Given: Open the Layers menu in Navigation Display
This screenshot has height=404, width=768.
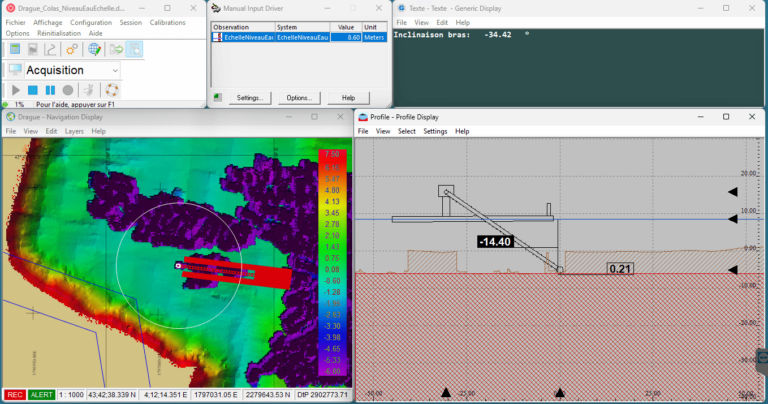Looking at the screenshot, I should point(74,131).
